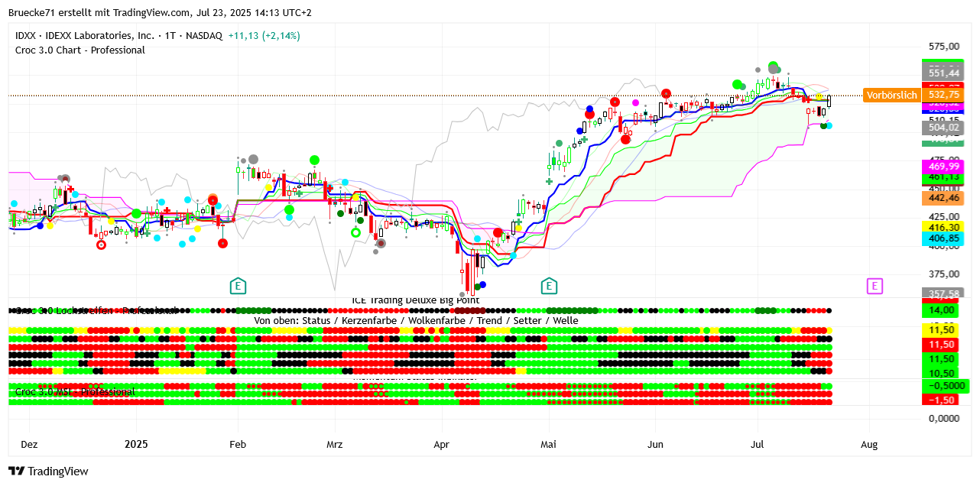The width and height of the screenshot is (980, 486).
Task: Click the gray 551,44 price label
Action: 944,73
